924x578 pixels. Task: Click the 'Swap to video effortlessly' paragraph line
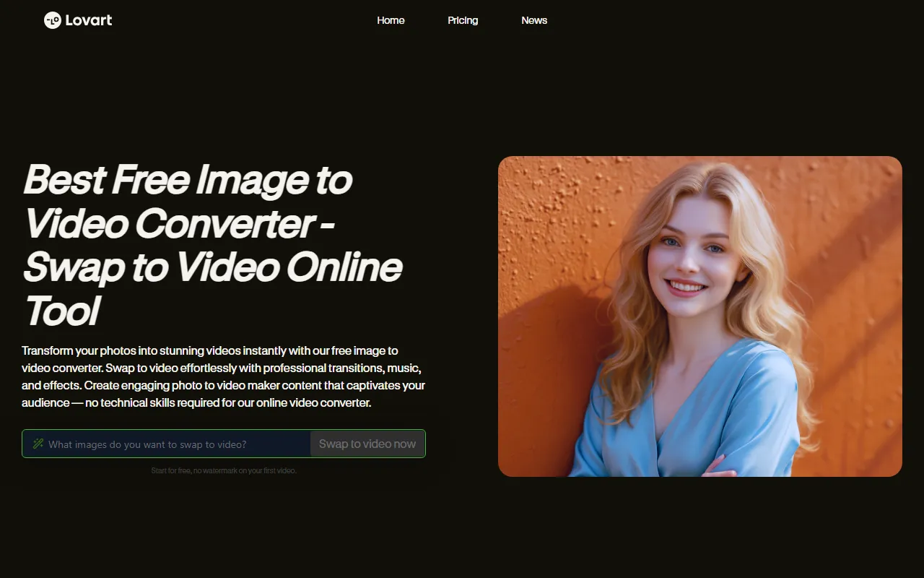[221, 368]
